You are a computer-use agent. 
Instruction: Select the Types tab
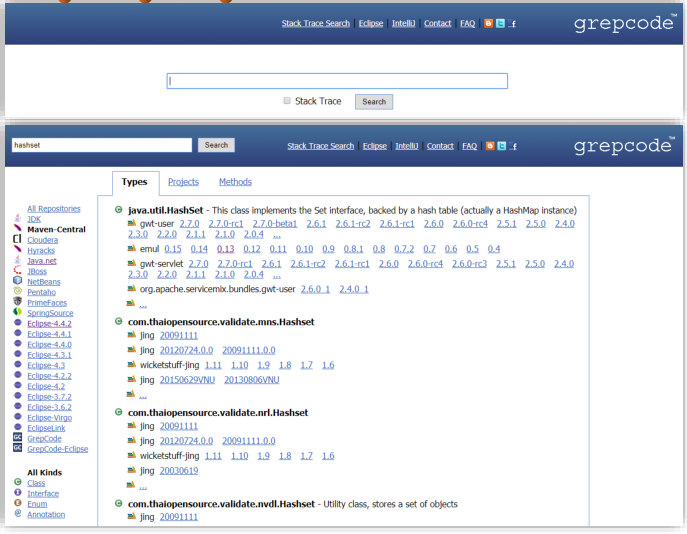(x=135, y=182)
